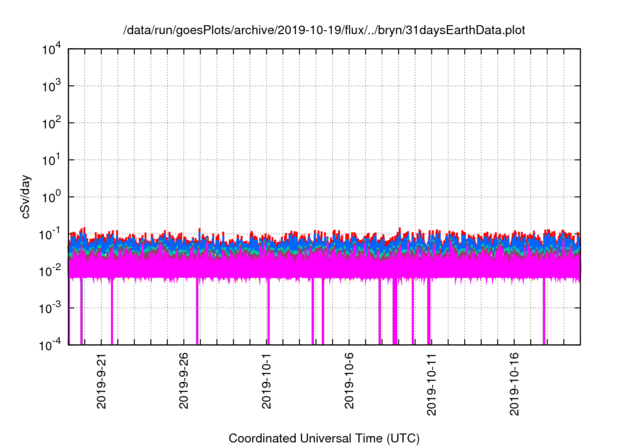Click the 10^-3 y-axis label
The image size is (640, 448).
tap(51, 309)
